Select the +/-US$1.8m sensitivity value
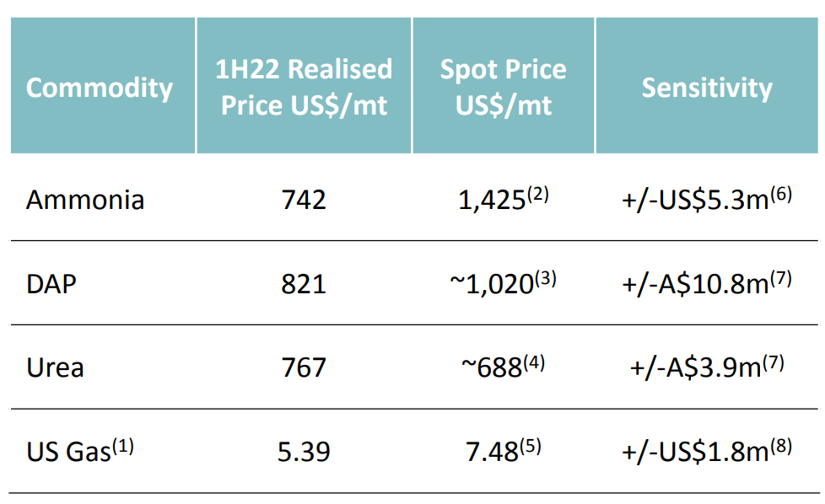Viewport: 825px width, 504px height. 707,450
